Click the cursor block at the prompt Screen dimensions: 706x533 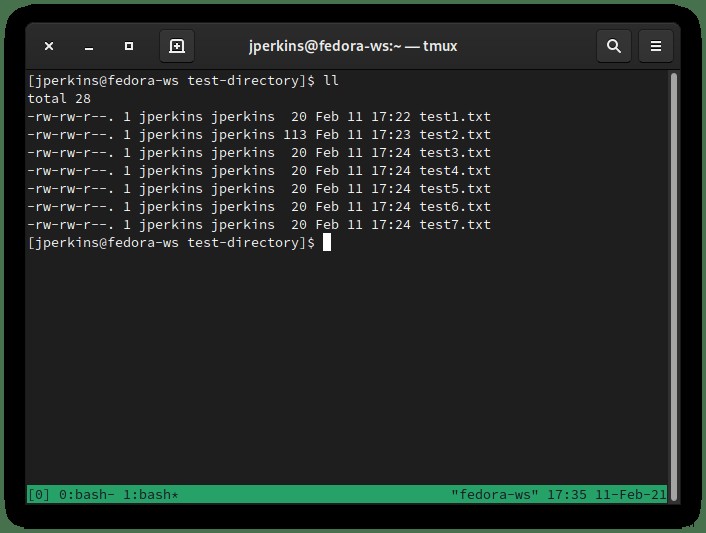tap(327, 242)
